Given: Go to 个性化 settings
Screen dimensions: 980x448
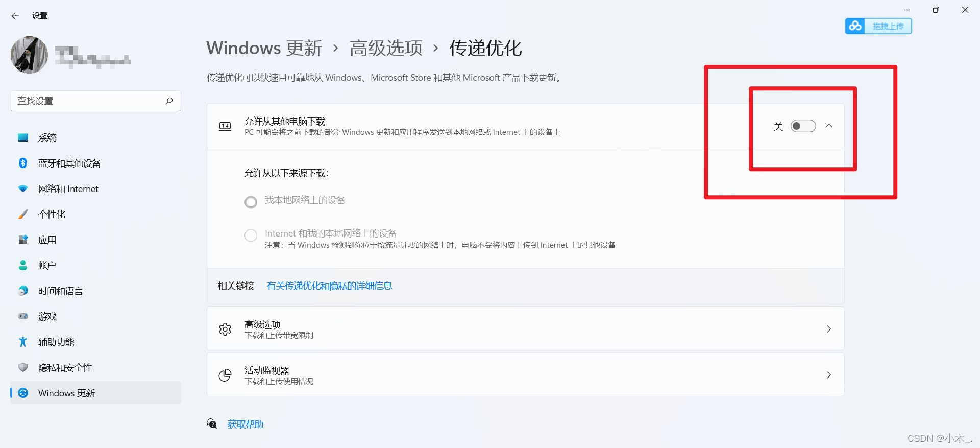Looking at the screenshot, I should [95, 214].
